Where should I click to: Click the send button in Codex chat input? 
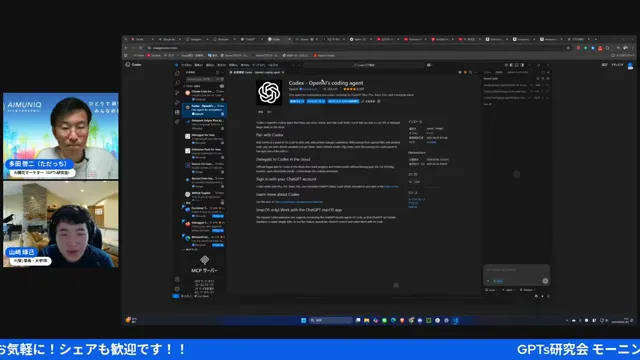point(545,281)
